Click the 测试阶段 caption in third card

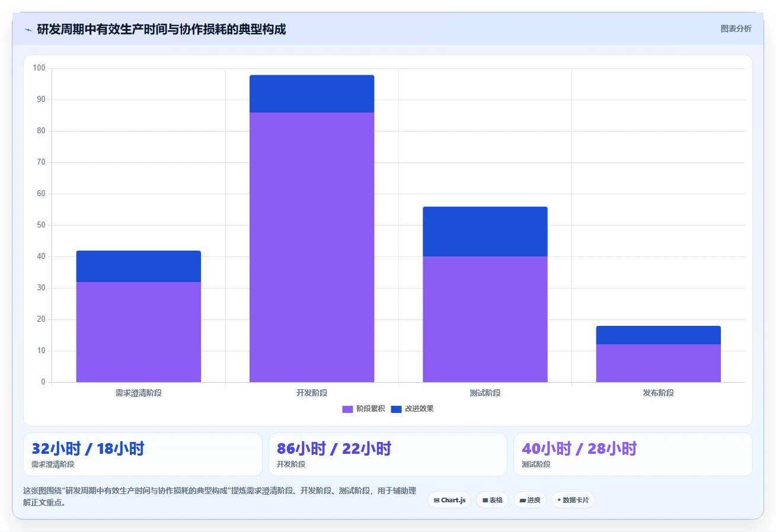[x=536, y=464]
